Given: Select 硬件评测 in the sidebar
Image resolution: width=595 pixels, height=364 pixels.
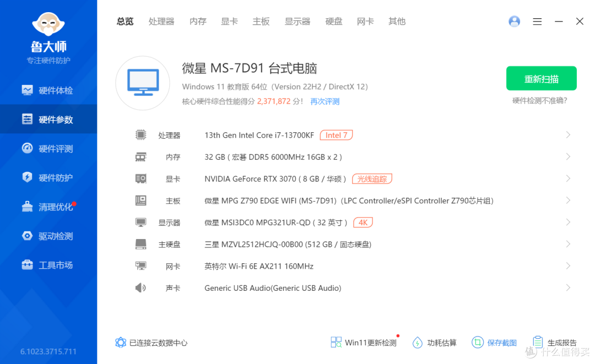Looking at the screenshot, I should pos(48,148).
